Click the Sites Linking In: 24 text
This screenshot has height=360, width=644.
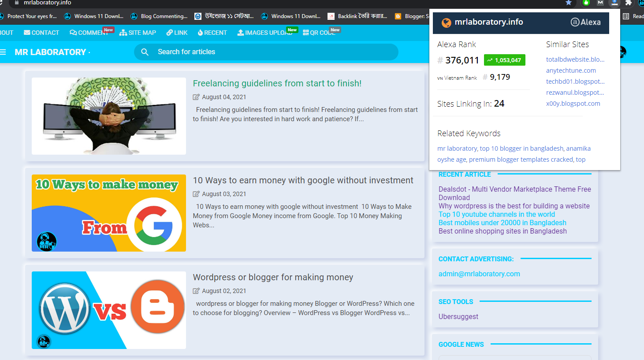(471, 104)
